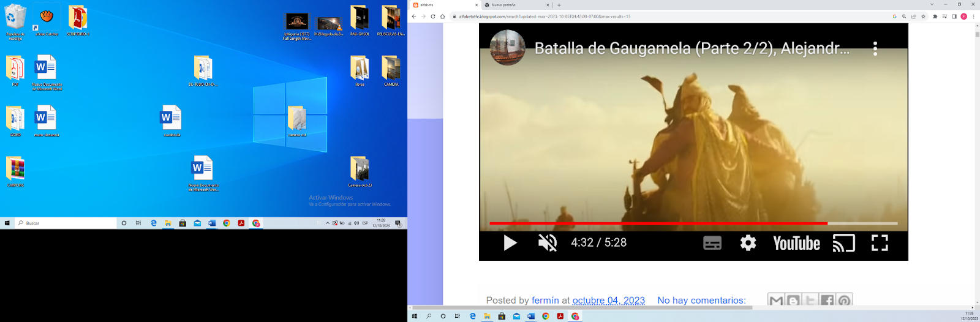
Task: Open Papelera de reciclaje on left desktop
Action: click(x=15, y=22)
